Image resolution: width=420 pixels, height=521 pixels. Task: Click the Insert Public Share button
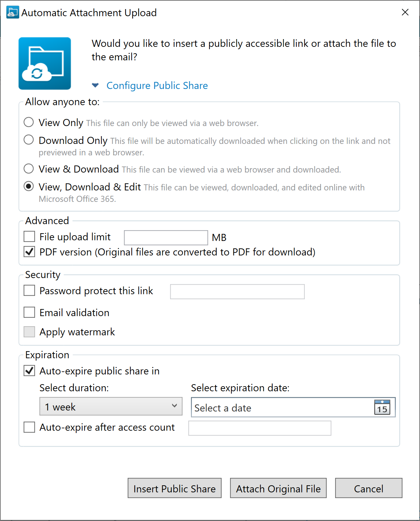[174, 488]
